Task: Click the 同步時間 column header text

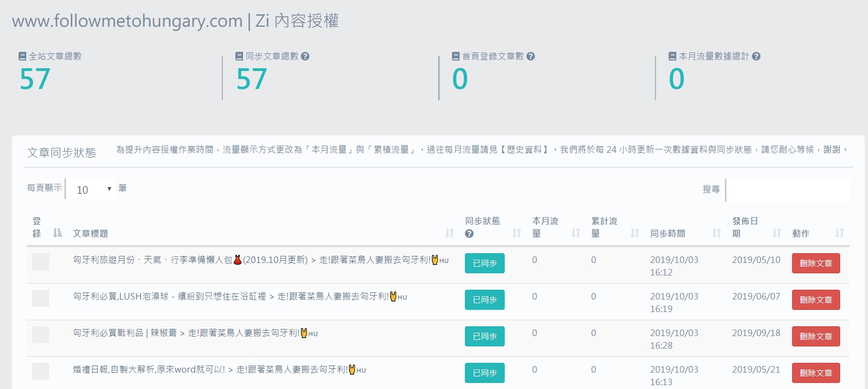Action: click(668, 234)
